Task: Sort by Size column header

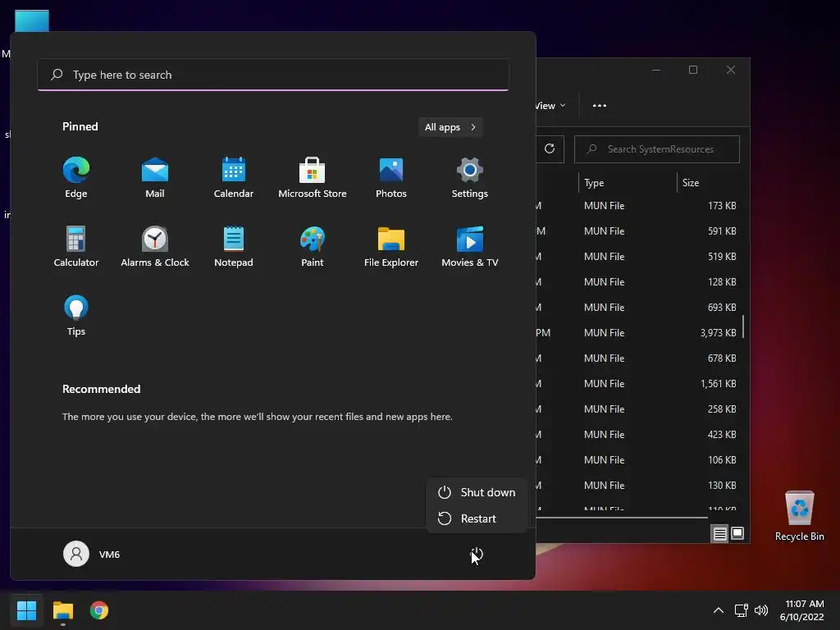Action: (x=710, y=183)
